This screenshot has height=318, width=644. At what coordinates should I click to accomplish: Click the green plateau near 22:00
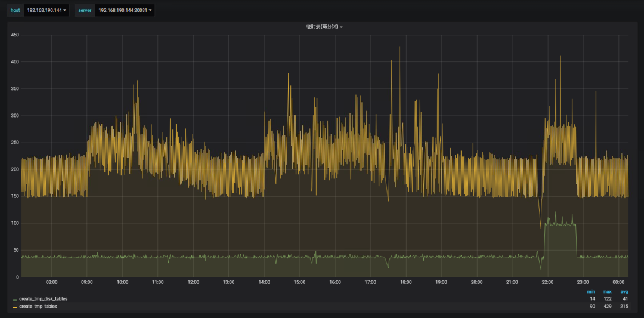click(561, 224)
